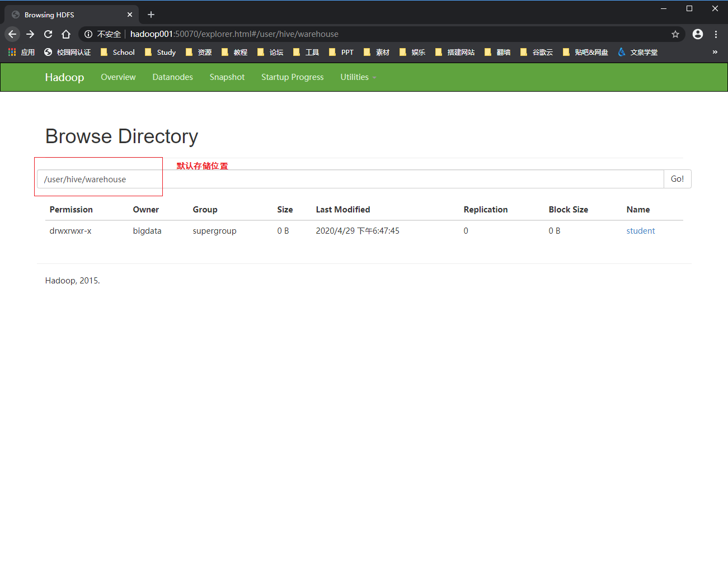Open the 文泉学堂 bookmark
This screenshot has height=577, width=728.
point(638,52)
